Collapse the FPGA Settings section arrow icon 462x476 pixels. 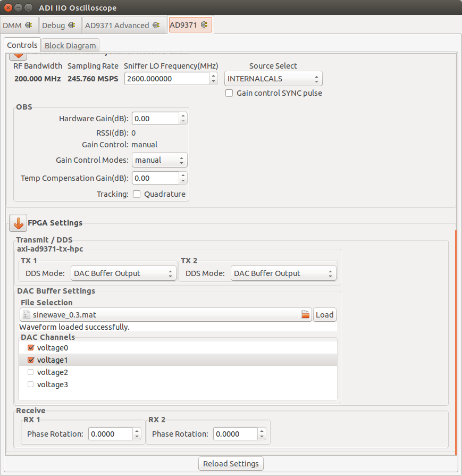click(18, 223)
